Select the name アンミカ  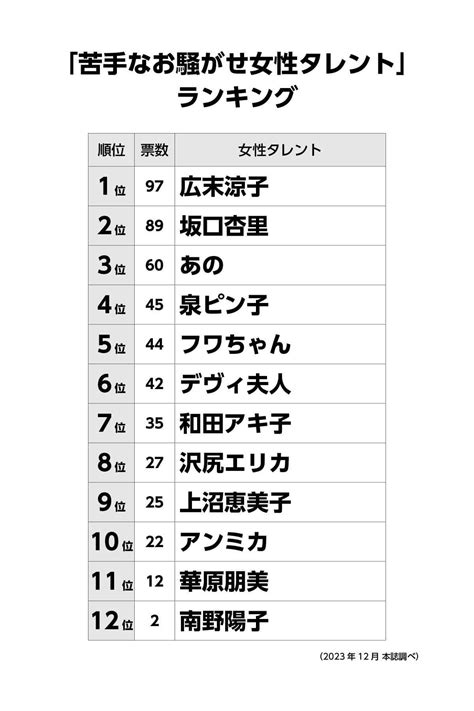click(224, 541)
